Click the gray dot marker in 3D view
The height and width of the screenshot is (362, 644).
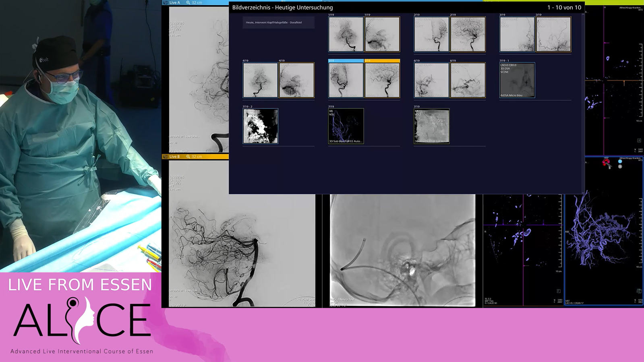(x=620, y=166)
